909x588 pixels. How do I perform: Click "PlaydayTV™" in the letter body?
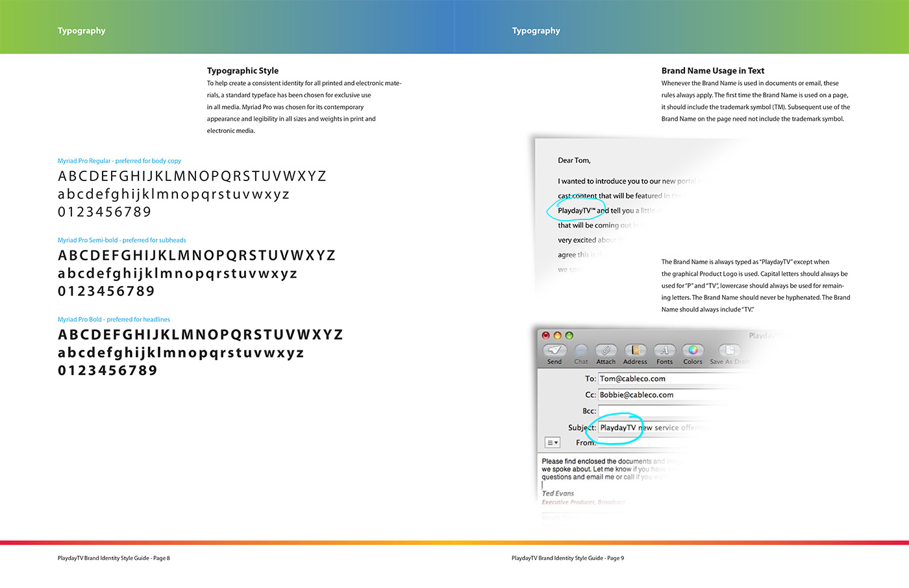pos(577,210)
